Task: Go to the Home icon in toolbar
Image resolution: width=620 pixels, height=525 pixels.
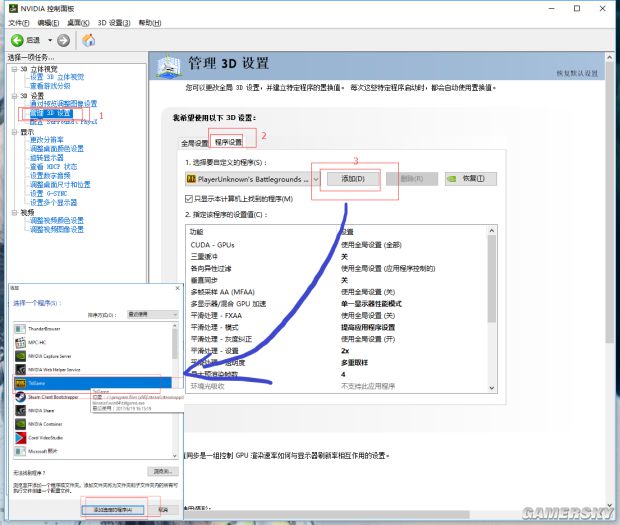Action: tap(89, 40)
